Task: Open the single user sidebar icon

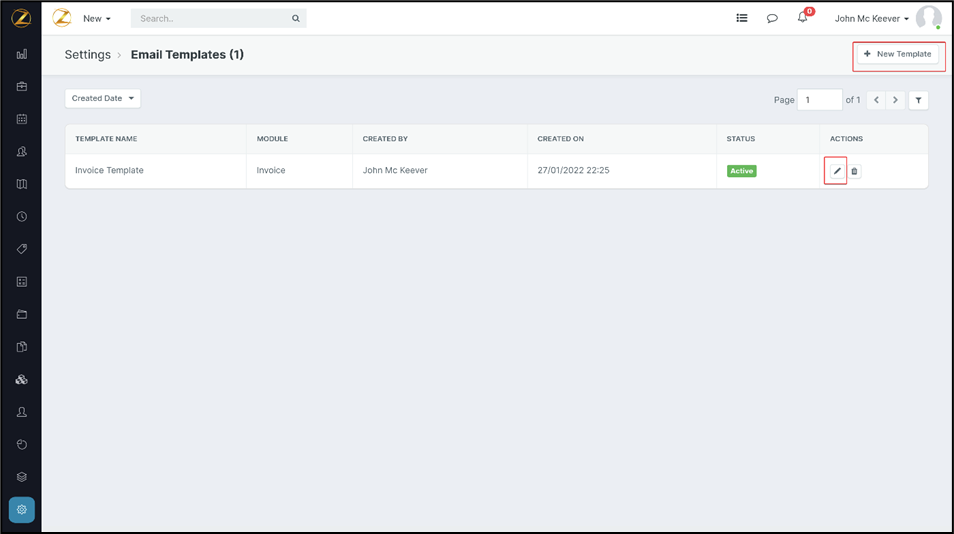Action: tap(22, 412)
